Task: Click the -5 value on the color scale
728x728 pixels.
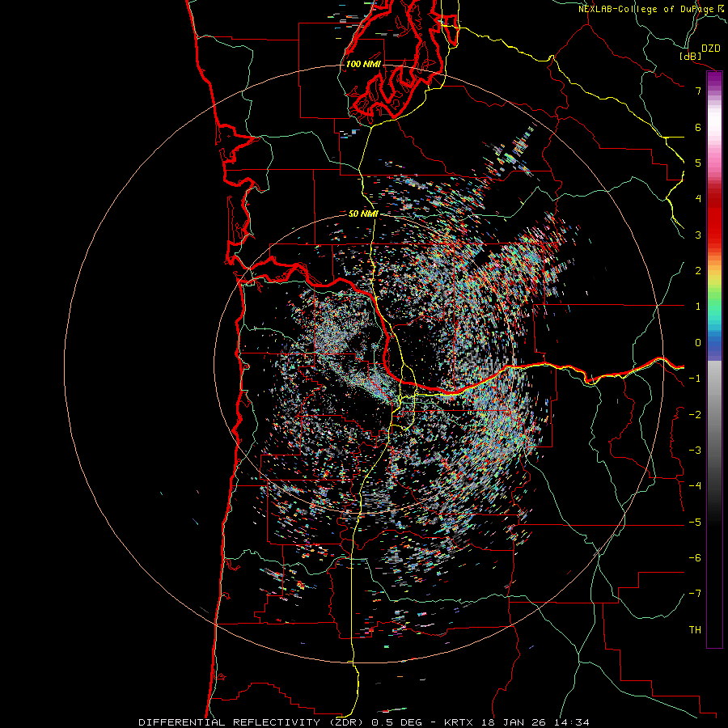Action: coord(695,523)
